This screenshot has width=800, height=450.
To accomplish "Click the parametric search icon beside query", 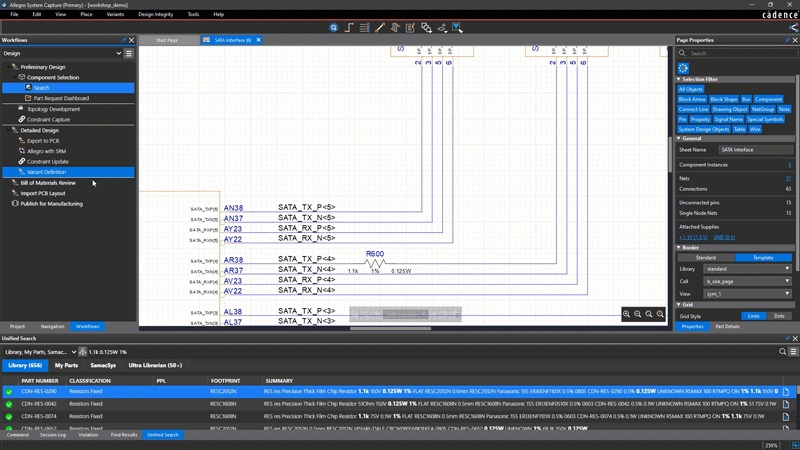I will [83, 352].
